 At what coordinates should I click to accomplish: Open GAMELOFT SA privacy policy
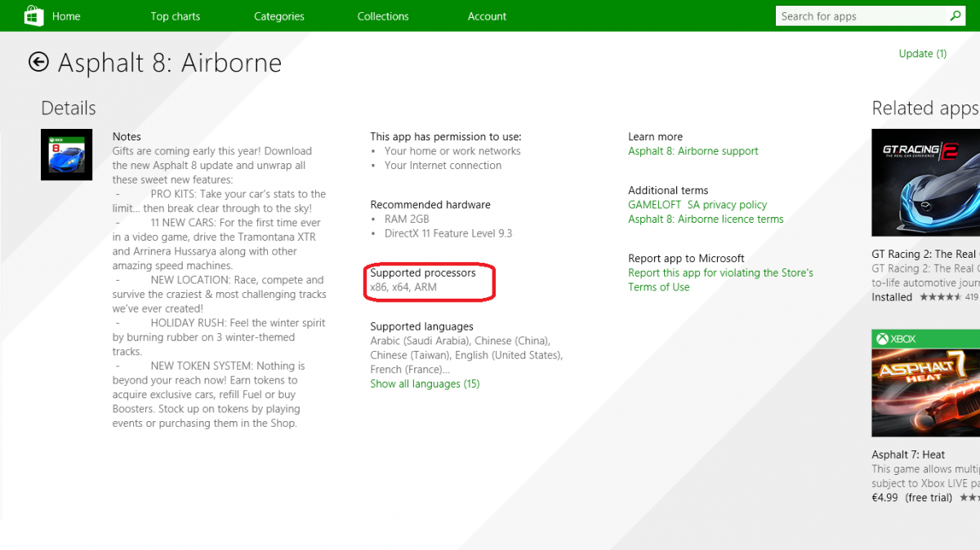coord(697,205)
